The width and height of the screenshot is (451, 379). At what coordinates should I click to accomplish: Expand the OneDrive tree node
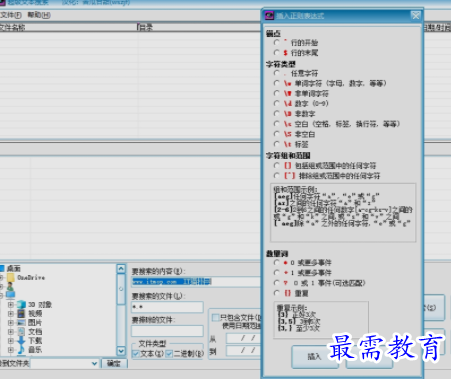click(1, 277)
